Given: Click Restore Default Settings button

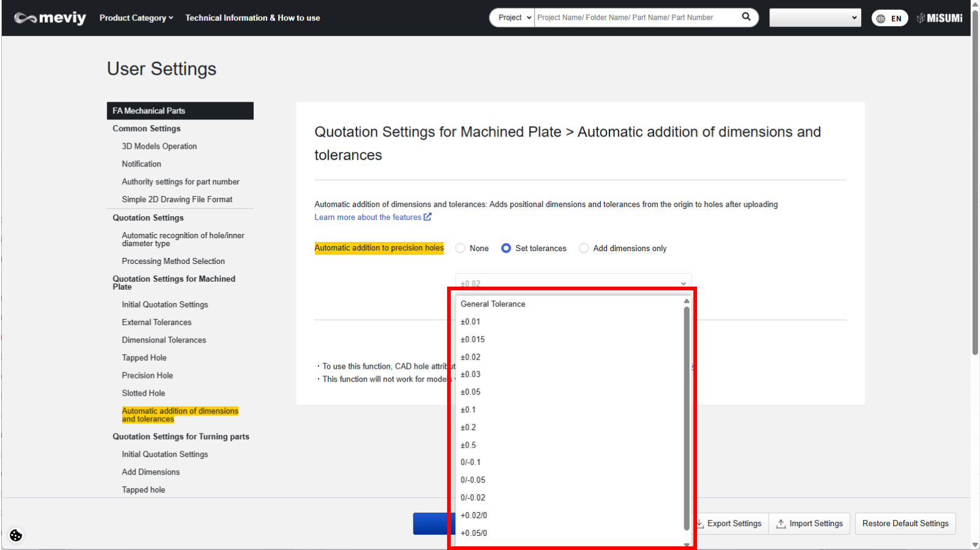Looking at the screenshot, I should point(905,524).
